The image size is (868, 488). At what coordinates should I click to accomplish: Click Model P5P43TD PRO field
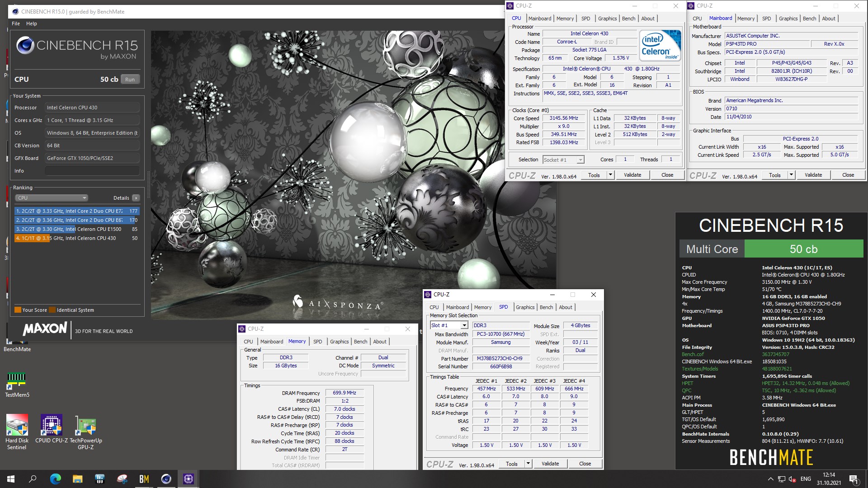[x=767, y=44]
